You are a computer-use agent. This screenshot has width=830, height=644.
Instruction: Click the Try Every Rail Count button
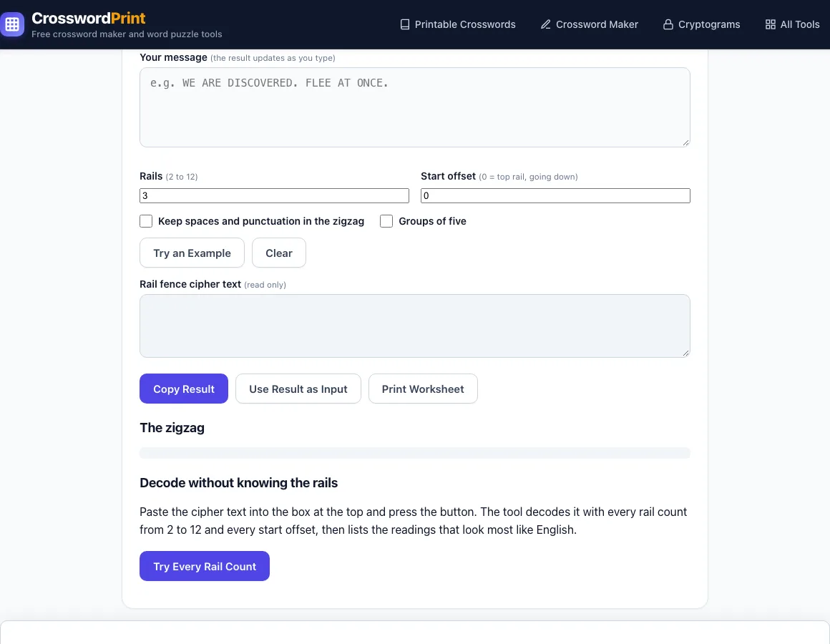coord(205,566)
